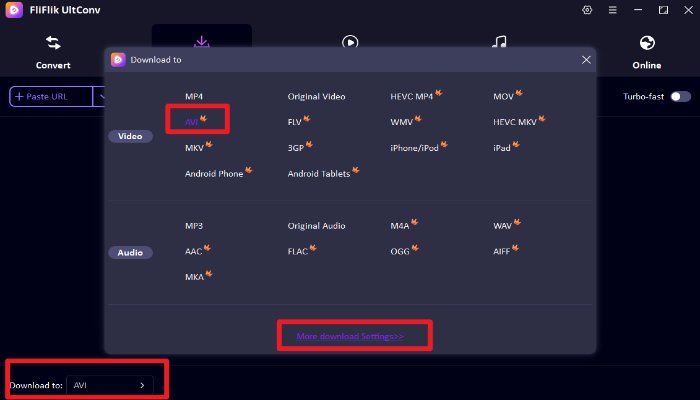Screen dimensions: 700x400
Task: Select the Audio category
Action: coord(130,253)
